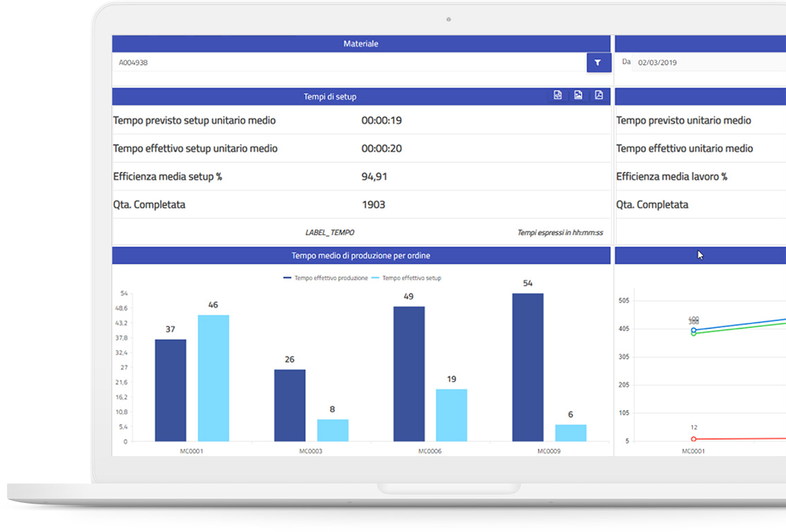Click Qta. Completata in the right panel
Image resolution: width=786 pixels, height=532 pixels.
tap(652, 204)
